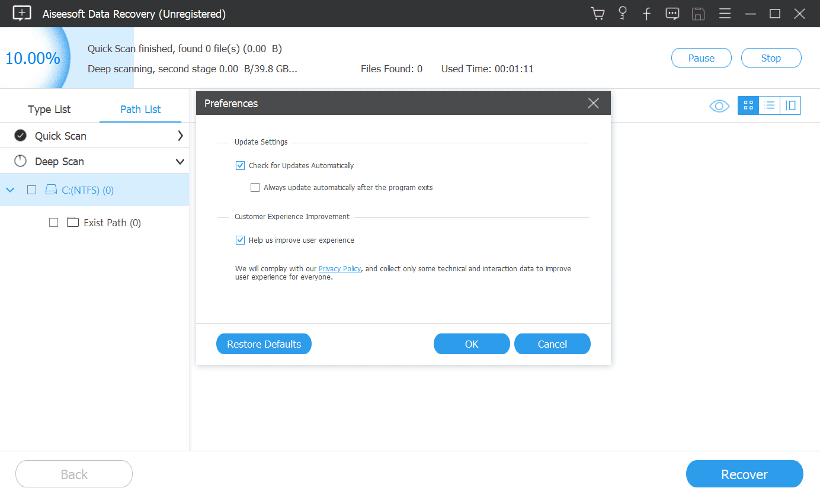820x504 pixels.
Task: Click the Quick Scan finished status line
Action: tap(185, 49)
